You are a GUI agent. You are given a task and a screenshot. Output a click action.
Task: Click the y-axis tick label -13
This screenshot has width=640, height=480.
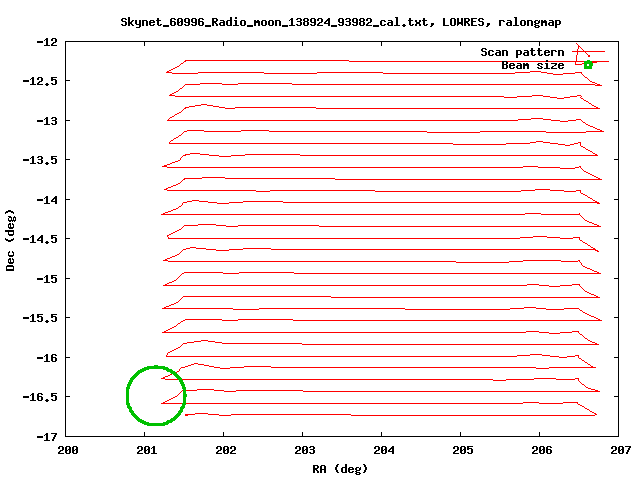point(47,121)
